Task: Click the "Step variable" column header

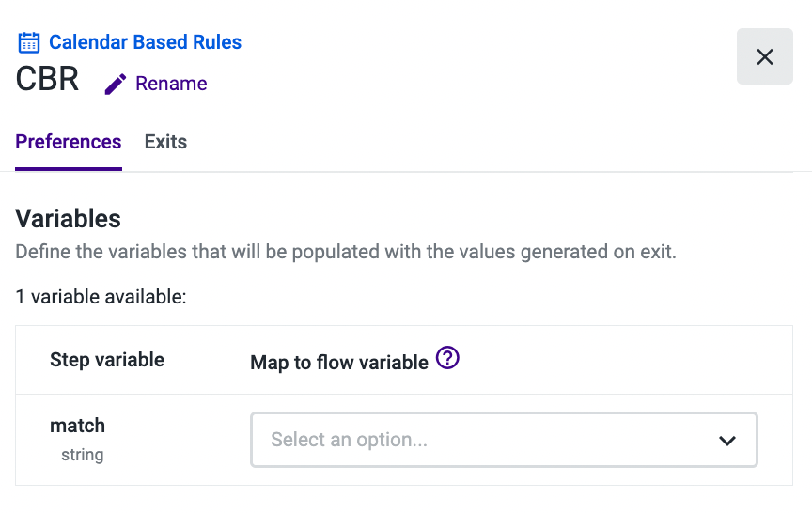Action: 107,360
